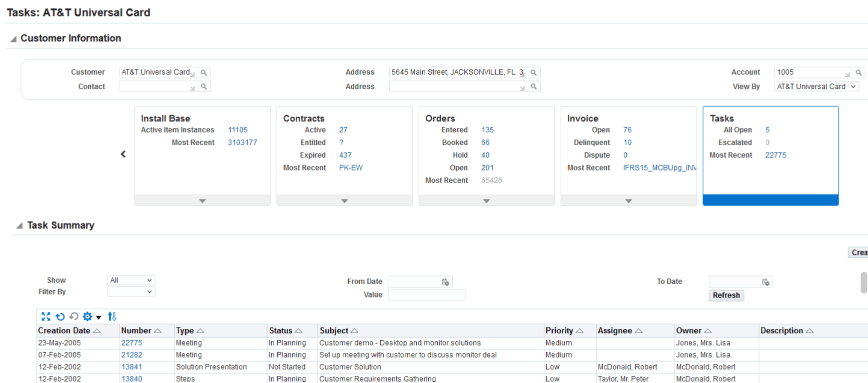Open the Show dropdown set to All
Screen dimensions: 868x383
tap(131, 280)
